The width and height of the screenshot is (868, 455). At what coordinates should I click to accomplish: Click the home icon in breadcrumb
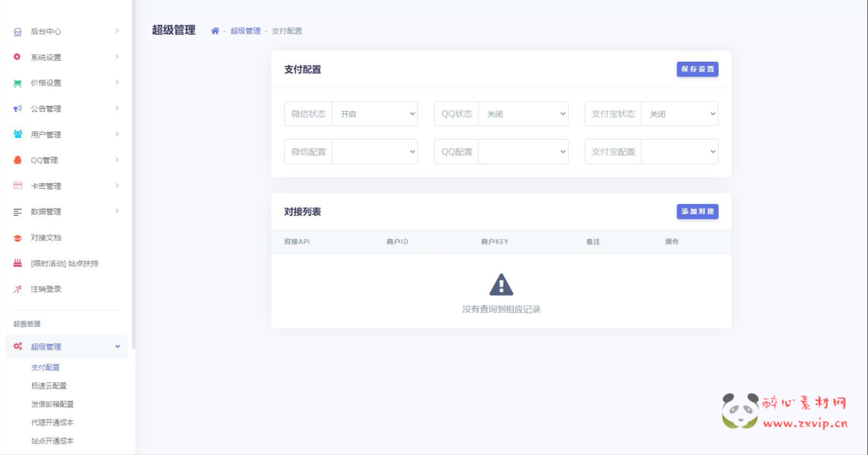point(214,31)
